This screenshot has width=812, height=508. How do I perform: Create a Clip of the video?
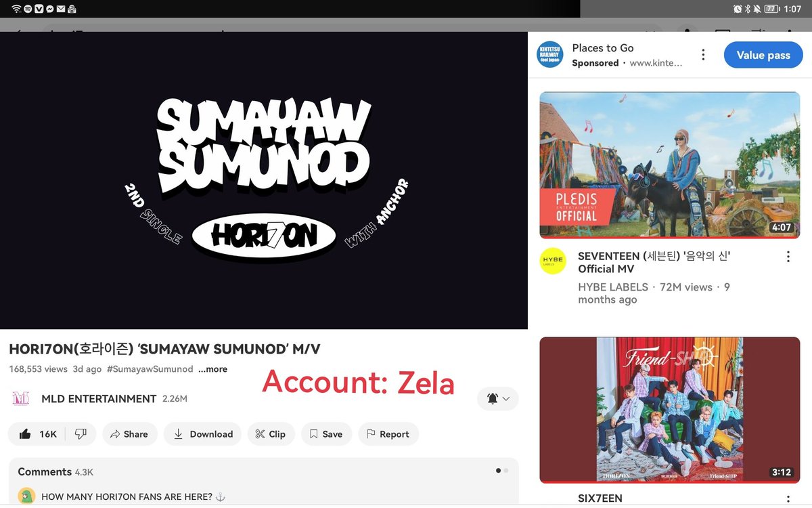click(271, 434)
